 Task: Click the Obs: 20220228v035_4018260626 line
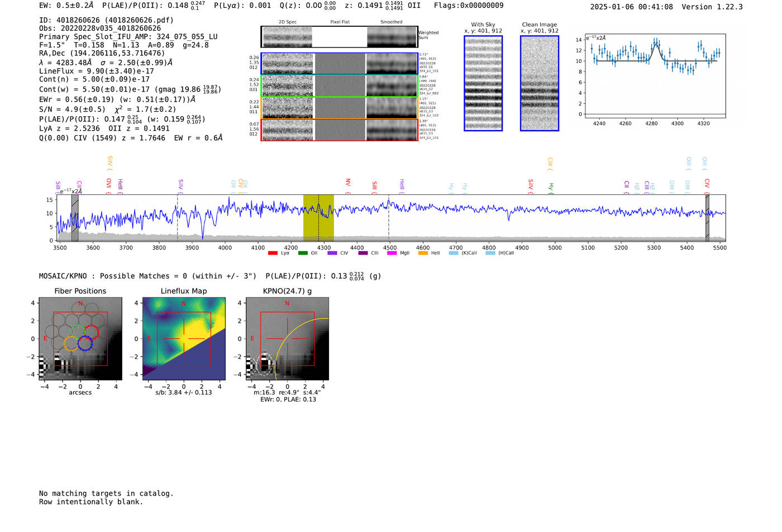coord(100,28)
